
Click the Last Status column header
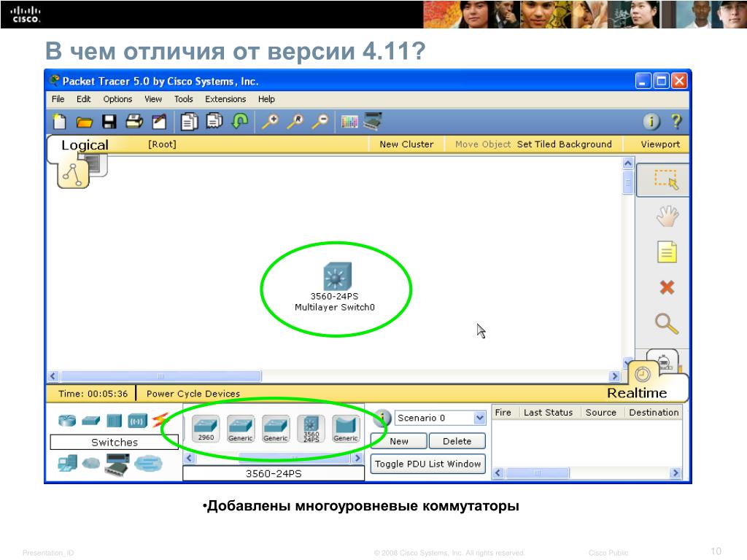pos(548,413)
